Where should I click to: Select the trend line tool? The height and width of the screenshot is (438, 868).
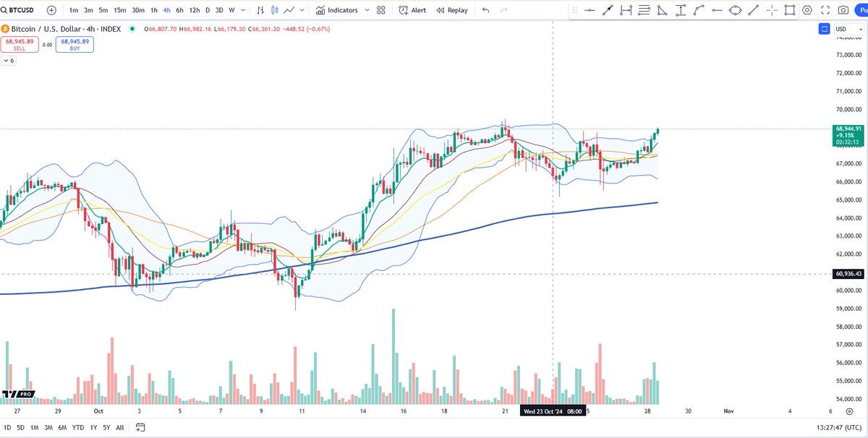click(x=753, y=10)
